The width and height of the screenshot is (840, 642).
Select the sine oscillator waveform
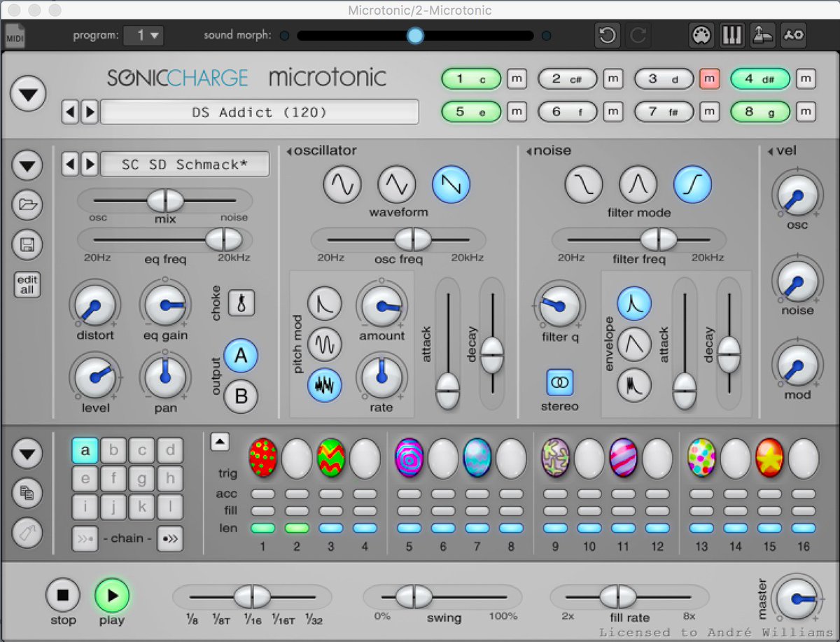point(342,185)
